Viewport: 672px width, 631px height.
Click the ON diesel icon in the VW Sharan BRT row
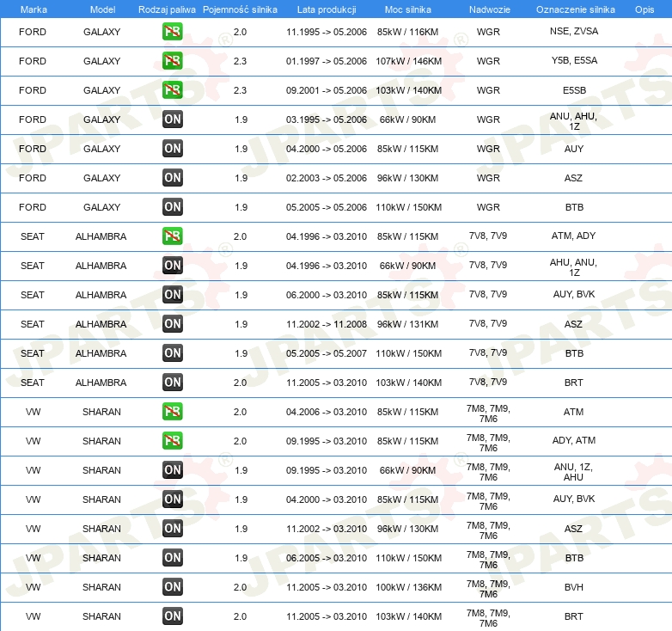(x=172, y=616)
